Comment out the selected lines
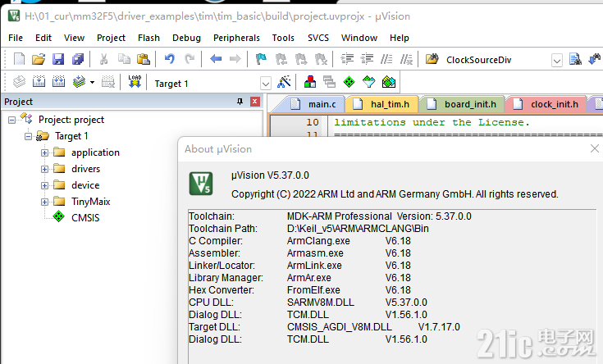 386,59
